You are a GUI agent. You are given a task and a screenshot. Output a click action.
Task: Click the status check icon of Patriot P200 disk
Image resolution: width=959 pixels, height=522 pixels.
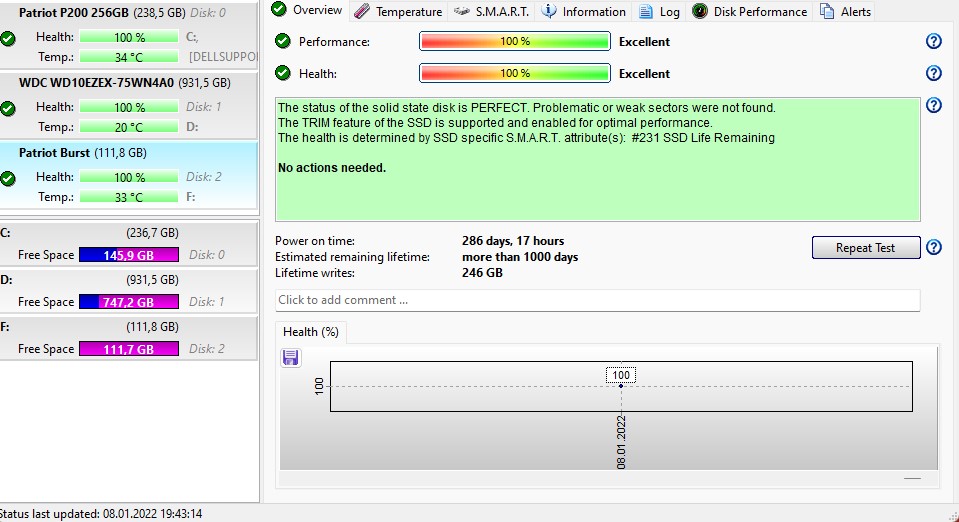click(x=8, y=39)
